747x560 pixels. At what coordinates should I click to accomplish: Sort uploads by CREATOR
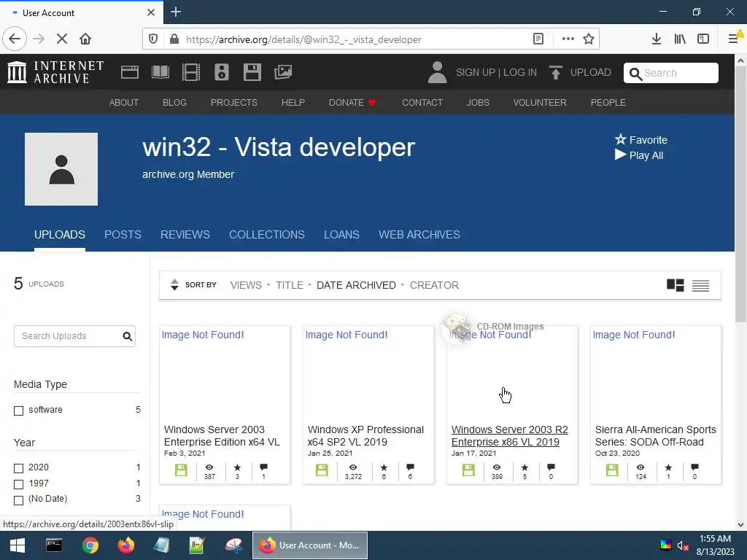tap(435, 285)
